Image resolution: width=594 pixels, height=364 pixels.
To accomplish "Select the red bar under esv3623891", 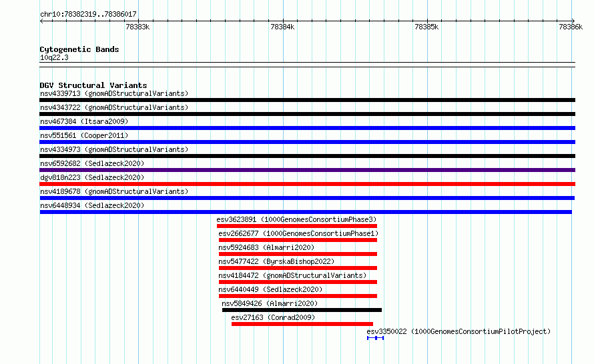I will point(297,226).
